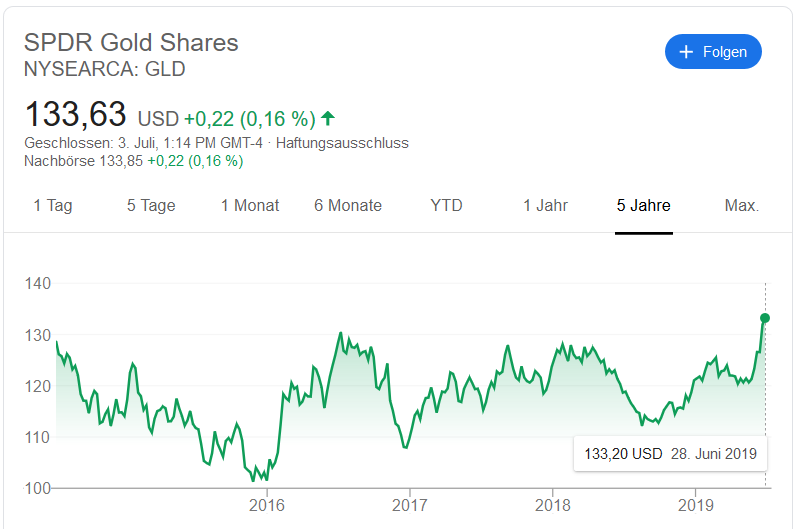Click the 133,20 USD chart tooltip
Image resolution: width=800 pixels, height=529 pixels.
point(670,454)
